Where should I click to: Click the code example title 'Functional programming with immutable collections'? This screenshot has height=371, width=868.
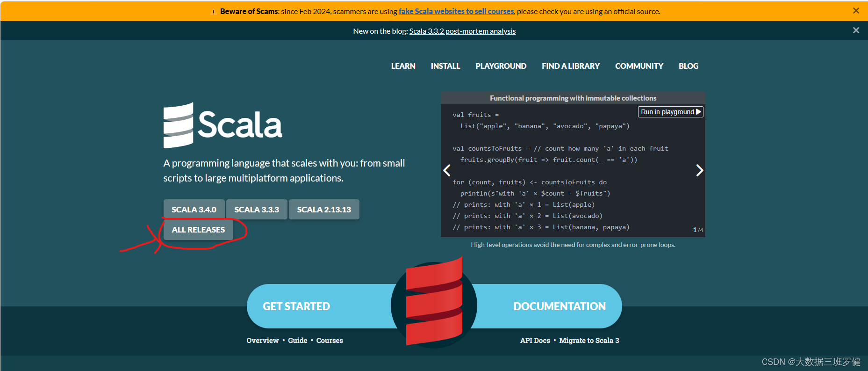[x=573, y=98]
